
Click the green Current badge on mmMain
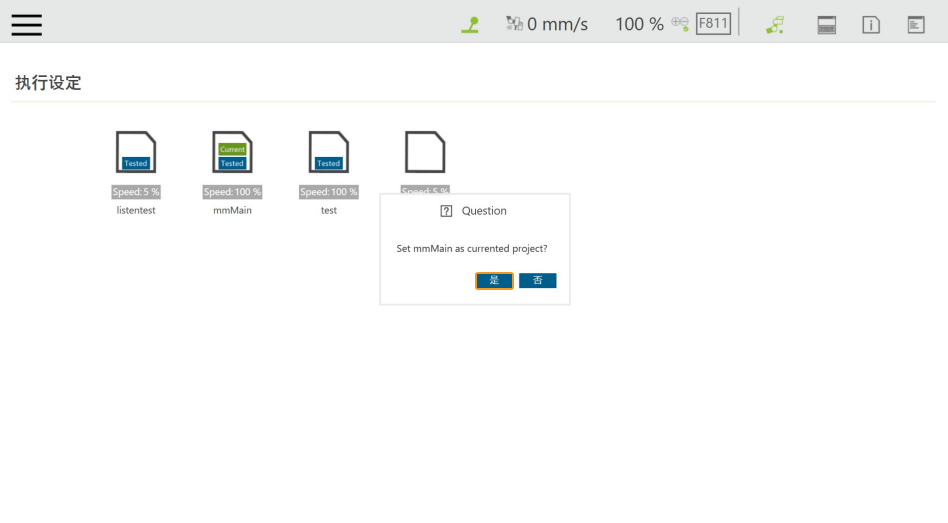coord(232,149)
